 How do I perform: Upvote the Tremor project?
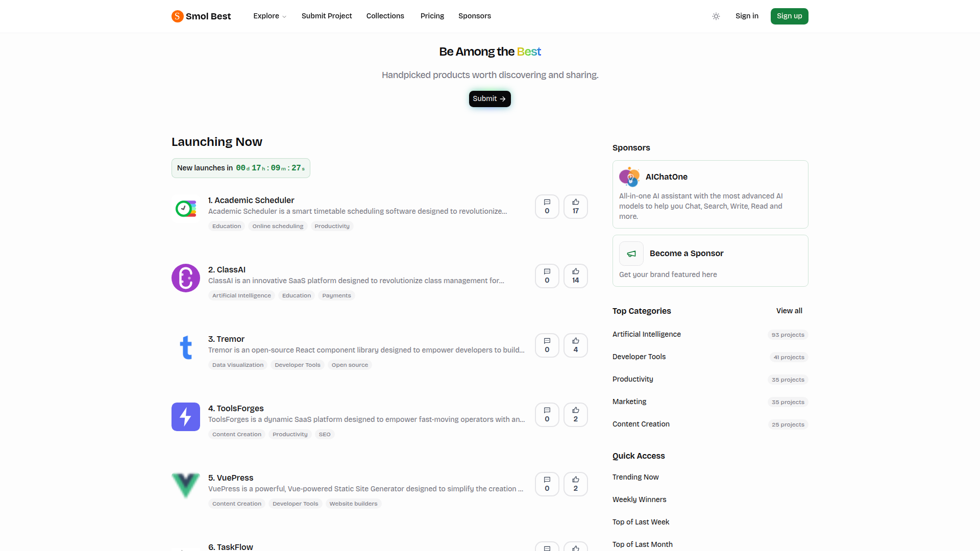coord(576,345)
